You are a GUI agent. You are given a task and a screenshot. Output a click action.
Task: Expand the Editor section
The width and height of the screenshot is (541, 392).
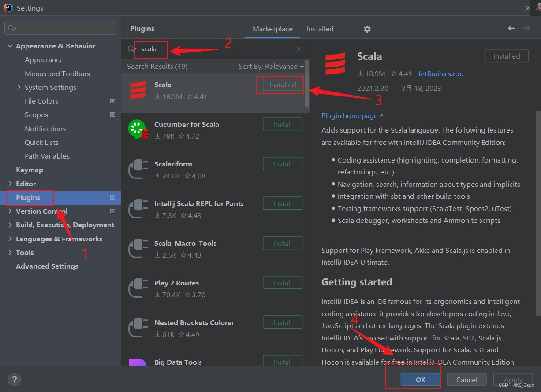tap(10, 184)
